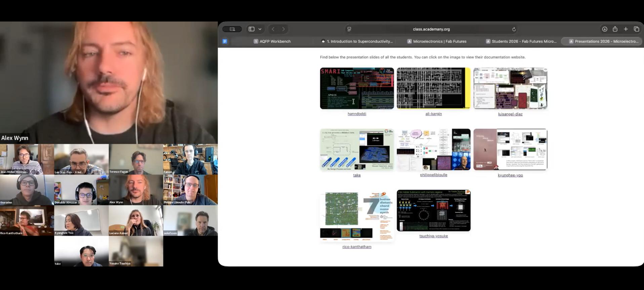
Task: Reload the page with refresh icon
Action: pos(514,29)
